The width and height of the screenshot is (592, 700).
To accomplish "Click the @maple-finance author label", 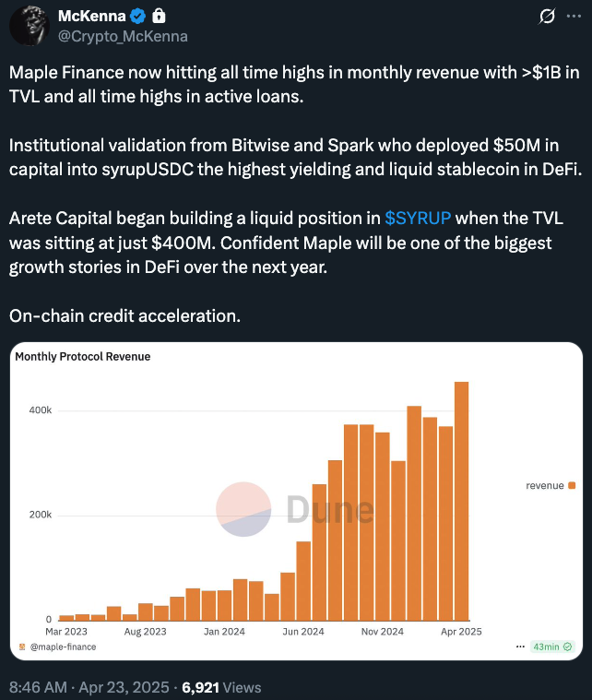I will tap(64, 647).
